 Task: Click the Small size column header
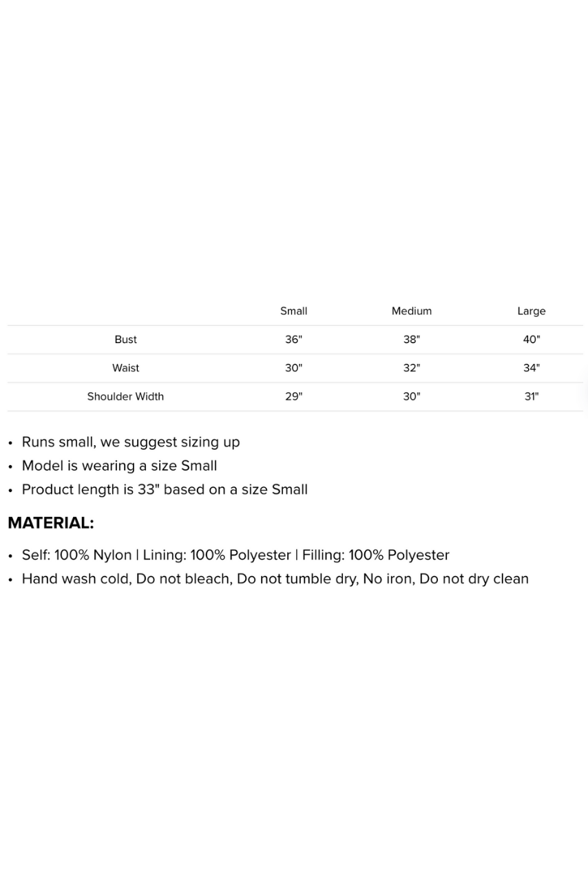(293, 311)
